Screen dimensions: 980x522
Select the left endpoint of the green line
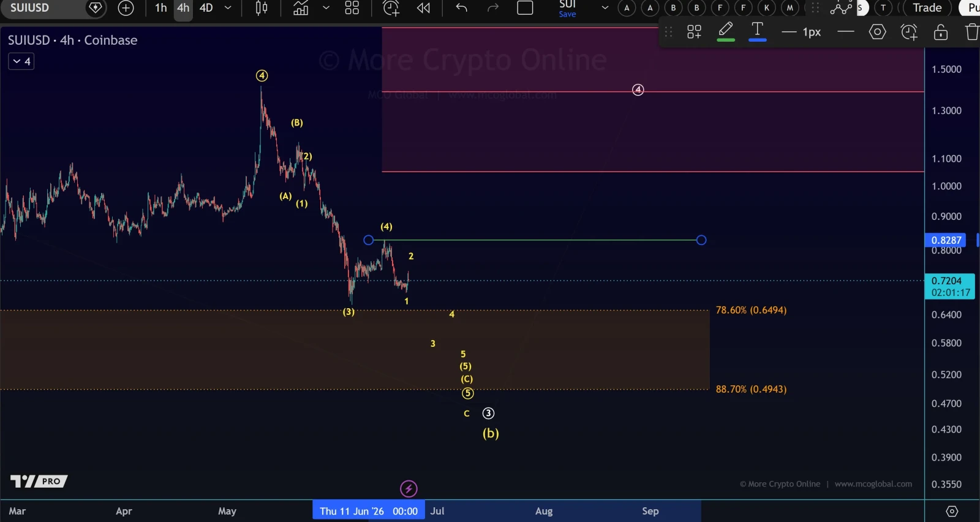tap(368, 240)
